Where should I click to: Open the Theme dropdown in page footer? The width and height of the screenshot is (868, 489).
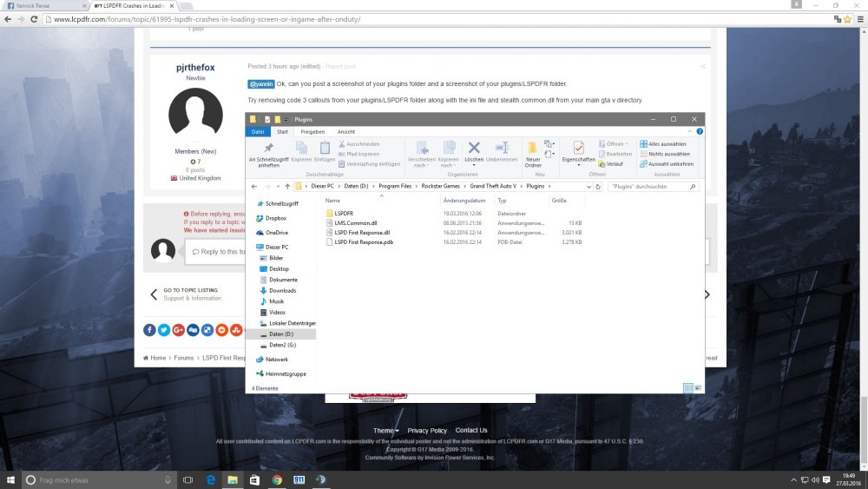(386, 431)
